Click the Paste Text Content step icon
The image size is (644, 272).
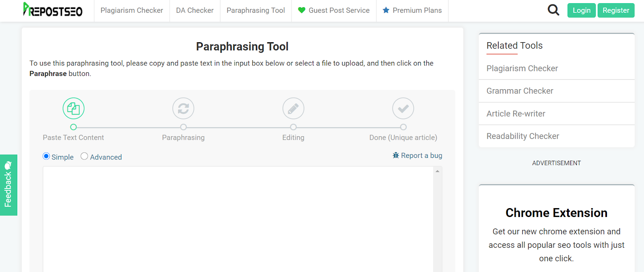pos(73,108)
